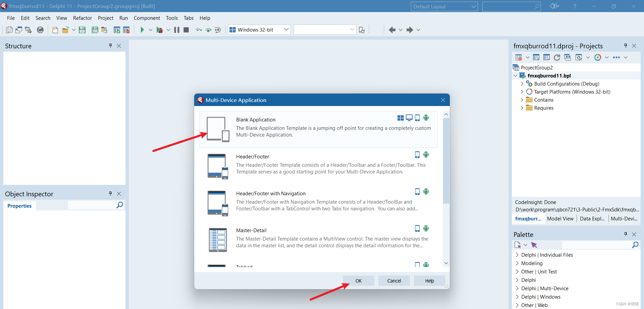Toggle the pin on the Projects panel
This screenshot has width=644, height=309.
pos(626,46)
